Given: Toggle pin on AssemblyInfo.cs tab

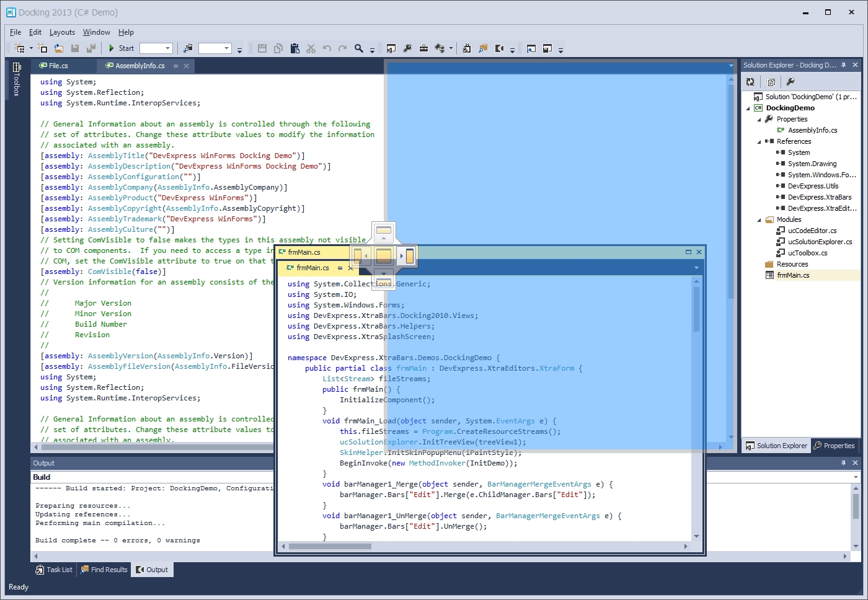Looking at the screenshot, I should 175,66.
